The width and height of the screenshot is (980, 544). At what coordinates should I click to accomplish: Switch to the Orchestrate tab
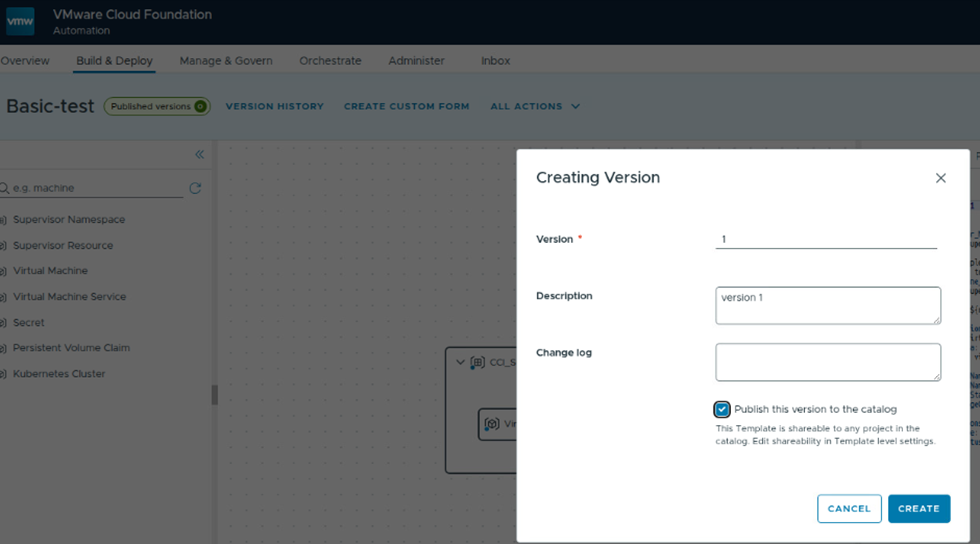(x=330, y=61)
